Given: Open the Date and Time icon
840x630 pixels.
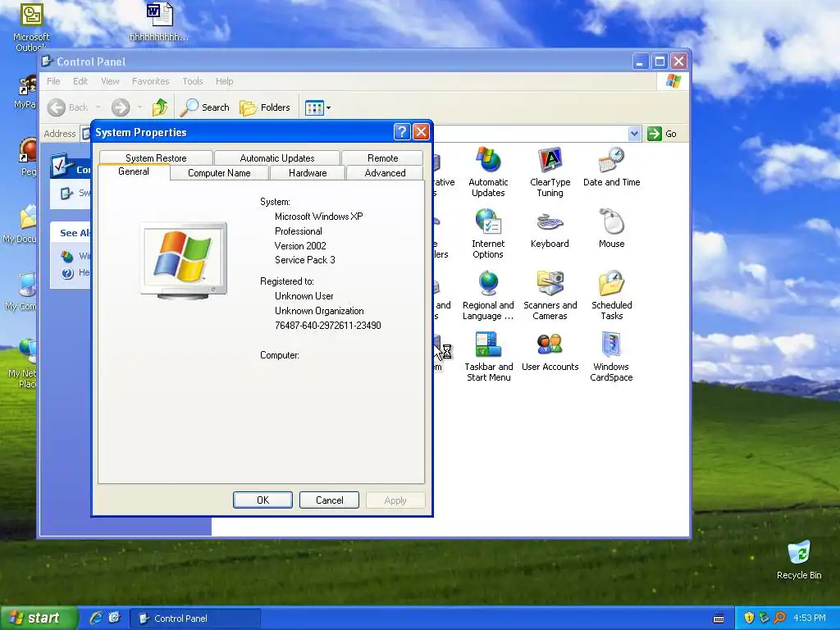Looking at the screenshot, I should pos(611,167).
